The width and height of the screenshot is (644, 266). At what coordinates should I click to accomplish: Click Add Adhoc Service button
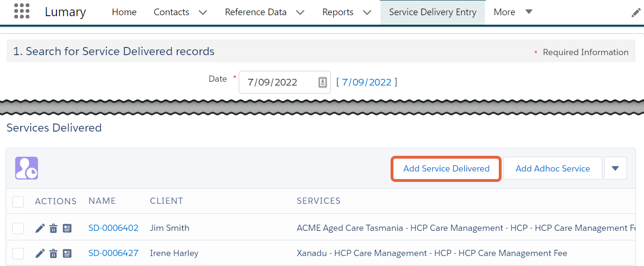click(553, 168)
